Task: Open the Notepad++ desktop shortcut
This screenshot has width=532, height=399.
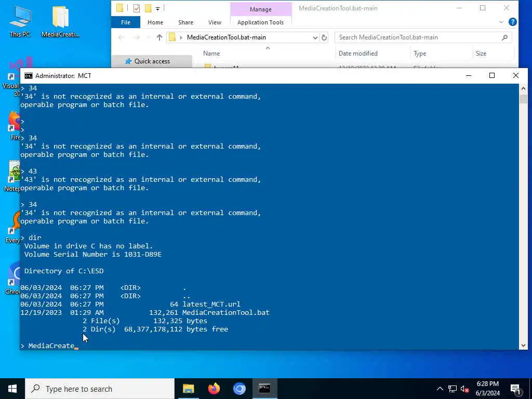Action: click(x=13, y=176)
